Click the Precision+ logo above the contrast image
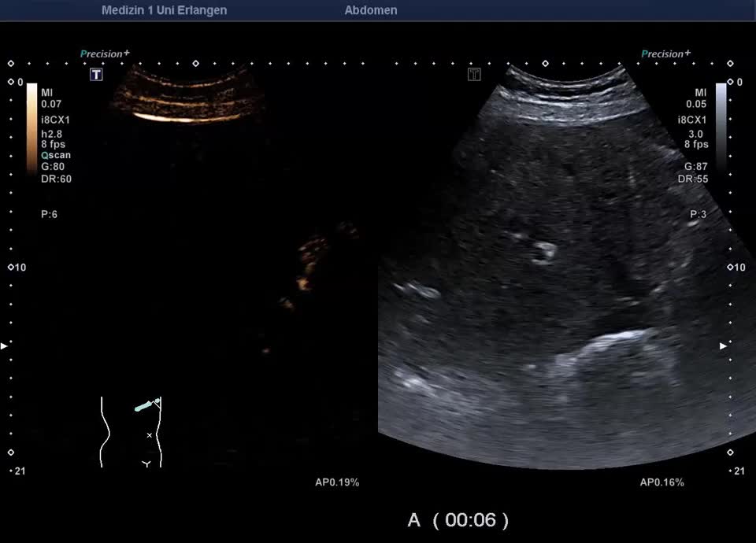756x543 pixels. coord(105,54)
